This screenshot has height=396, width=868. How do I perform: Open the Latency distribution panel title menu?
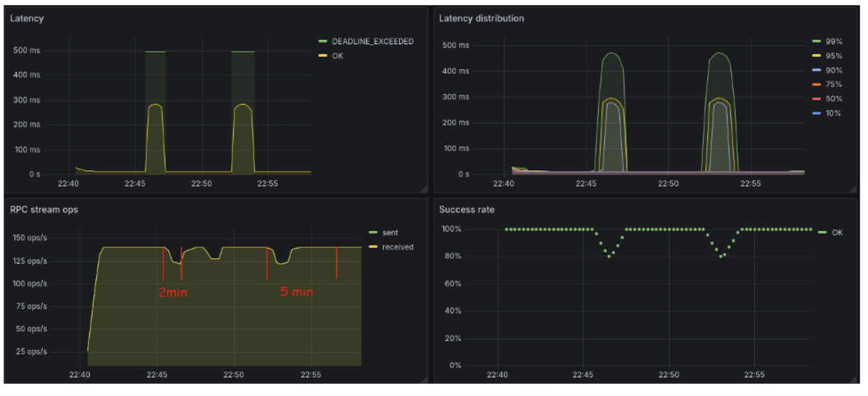(x=481, y=18)
